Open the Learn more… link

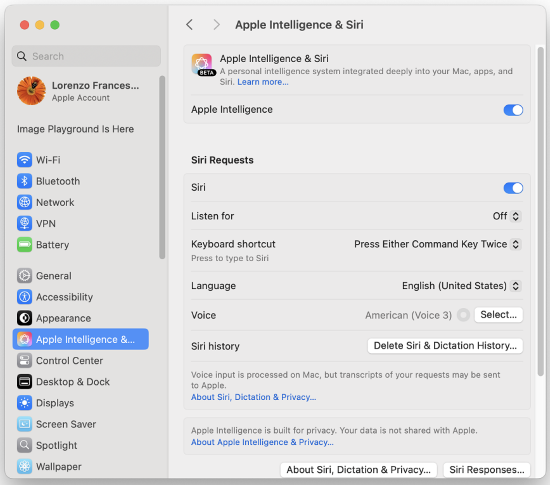point(263,82)
